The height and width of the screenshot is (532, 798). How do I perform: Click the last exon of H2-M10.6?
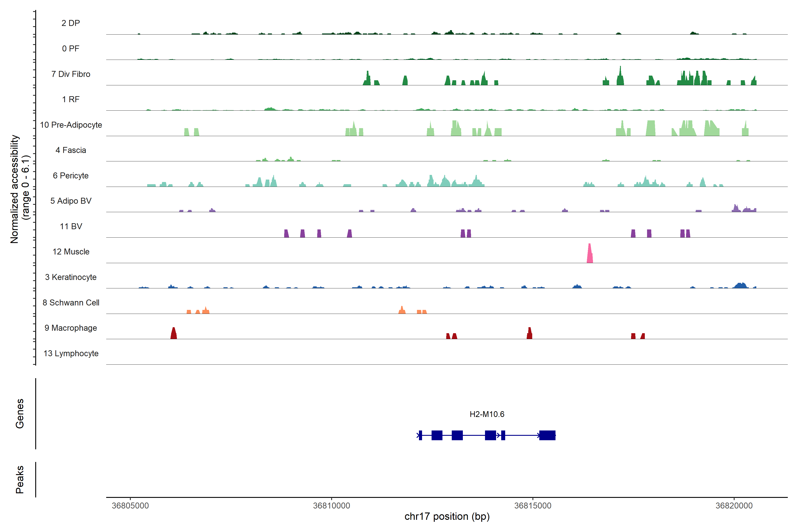(547, 435)
